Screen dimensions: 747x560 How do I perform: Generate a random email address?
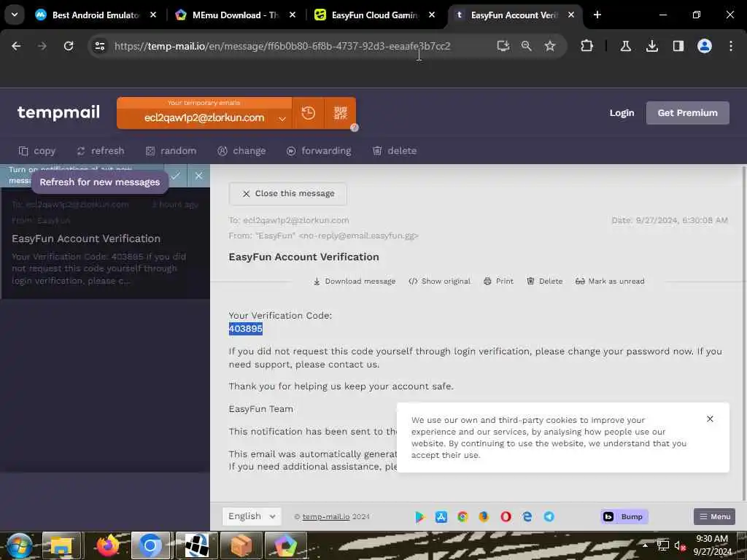(x=171, y=151)
